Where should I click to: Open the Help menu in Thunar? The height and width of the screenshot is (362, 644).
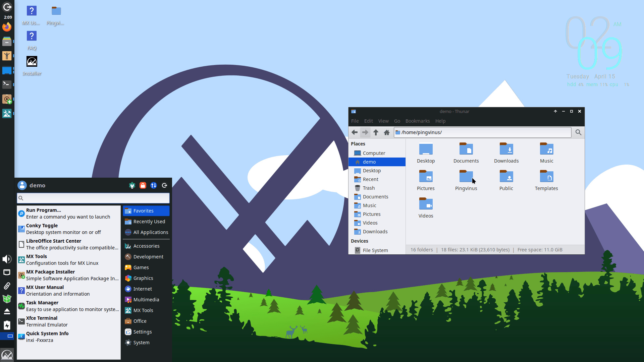pyautogui.click(x=440, y=121)
